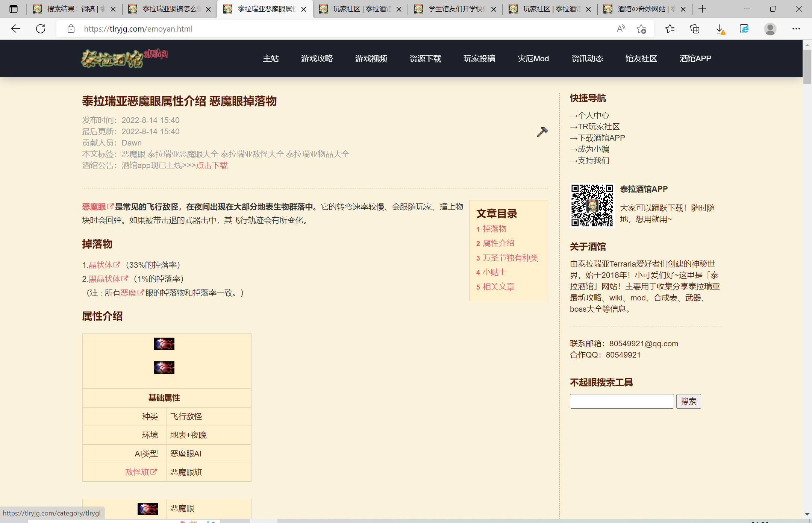This screenshot has height=523, width=812.
Task: Switch to the 学生馆友们开学快乐 tab
Action: coord(456,9)
